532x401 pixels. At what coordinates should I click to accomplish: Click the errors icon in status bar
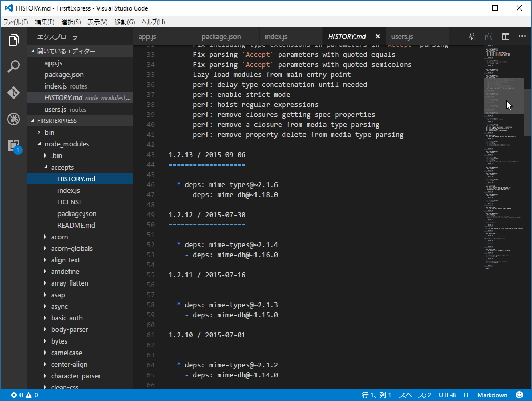(x=14, y=395)
